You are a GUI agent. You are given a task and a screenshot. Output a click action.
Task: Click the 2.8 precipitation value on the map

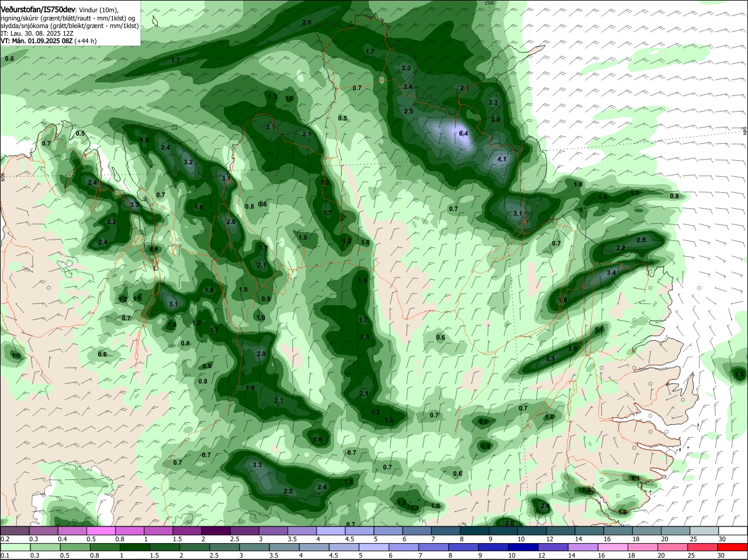tap(231, 222)
